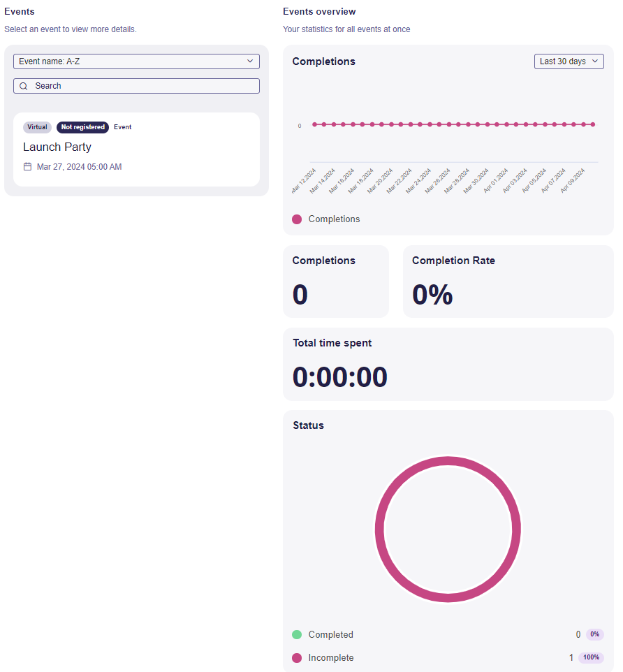Click the Mar 27, 2024 event date
The image size is (623, 672).
click(x=78, y=167)
